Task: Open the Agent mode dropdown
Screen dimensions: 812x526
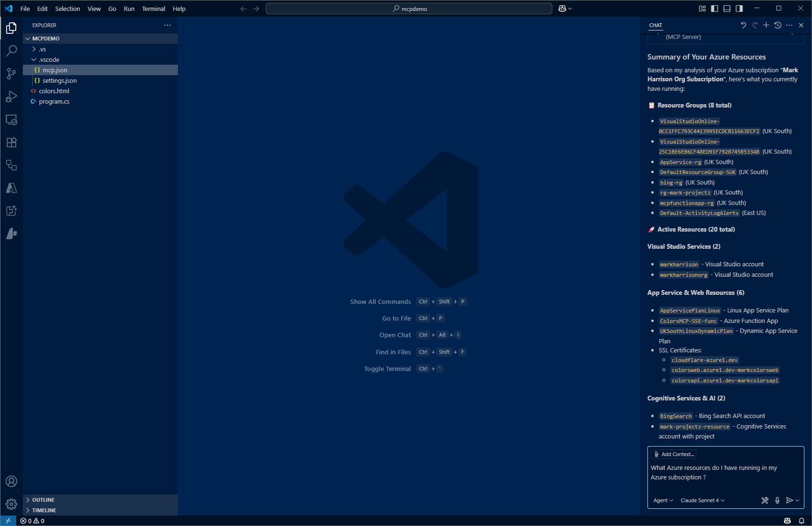Action: tap(663, 500)
